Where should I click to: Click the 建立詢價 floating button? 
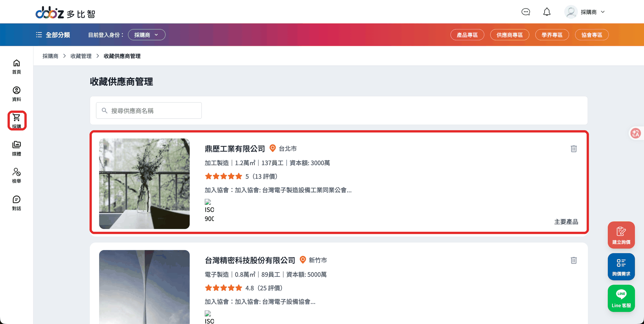click(x=621, y=235)
